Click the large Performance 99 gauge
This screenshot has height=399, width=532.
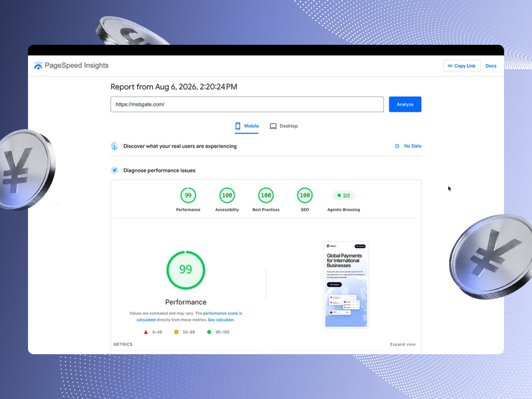[x=186, y=270]
